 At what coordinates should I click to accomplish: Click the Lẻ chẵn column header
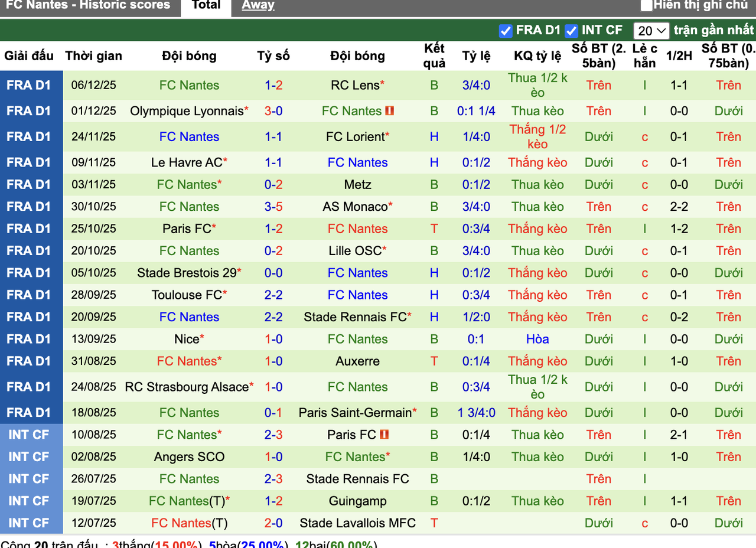[644, 56]
